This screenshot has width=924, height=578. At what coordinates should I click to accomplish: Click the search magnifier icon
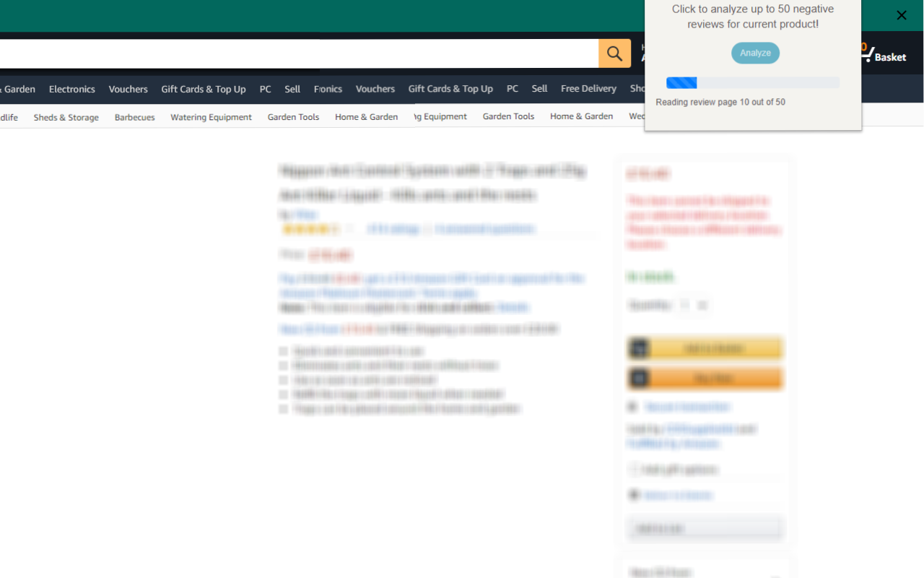[614, 53]
